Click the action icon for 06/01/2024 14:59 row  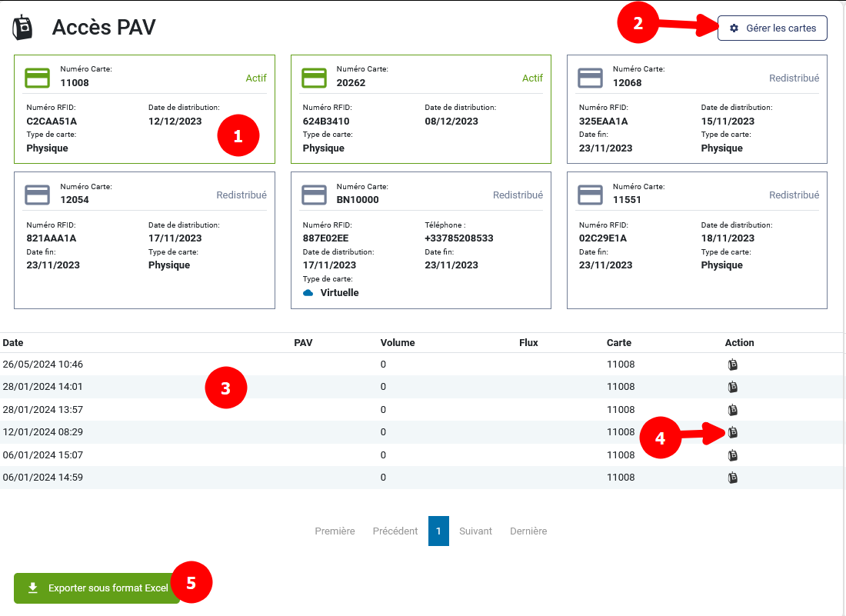pyautogui.click(x=732, y=478)
